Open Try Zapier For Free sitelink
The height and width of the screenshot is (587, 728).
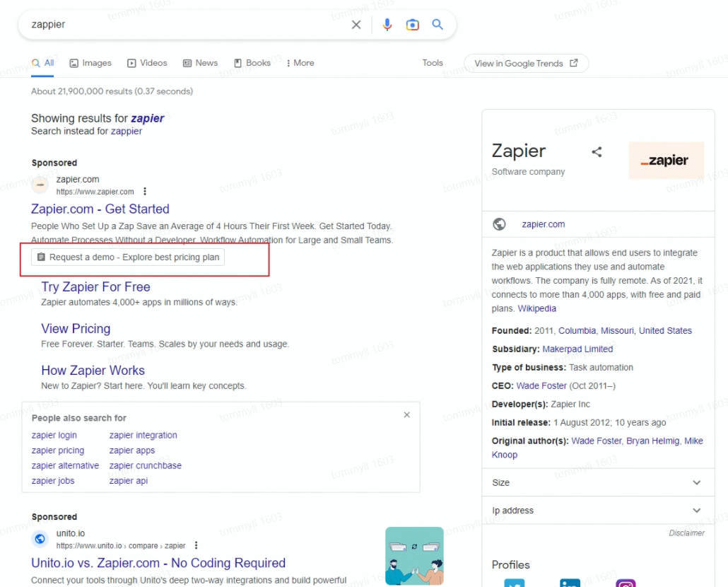tap(95, 287)
